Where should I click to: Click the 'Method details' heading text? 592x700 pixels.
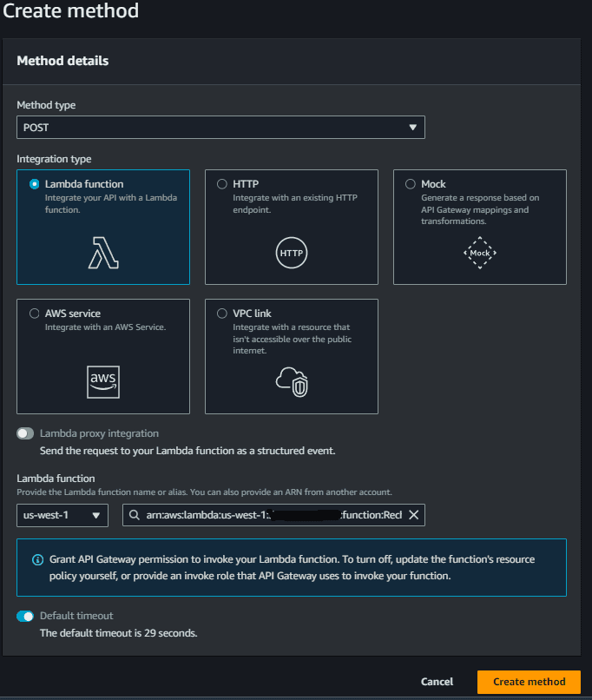(x=62, y=61)
